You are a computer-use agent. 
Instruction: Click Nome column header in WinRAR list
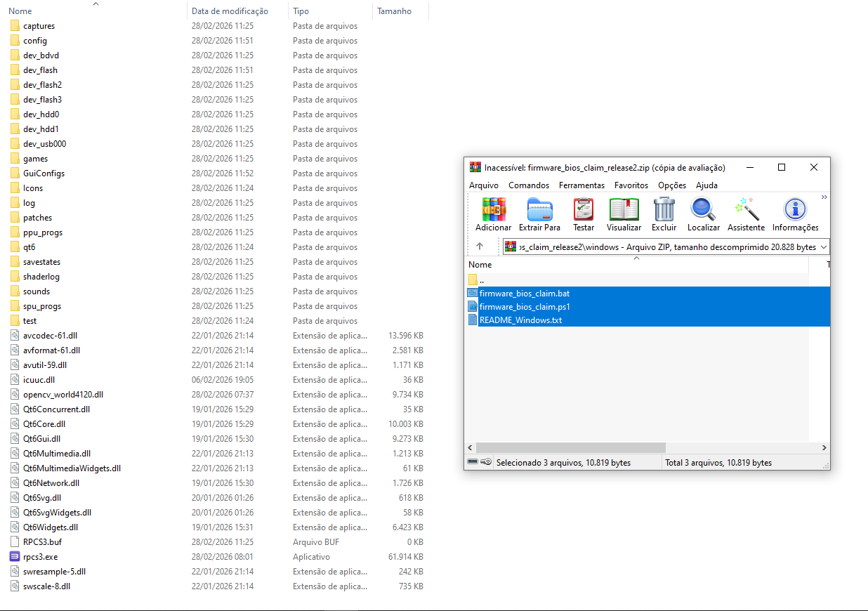pos(480,265)
